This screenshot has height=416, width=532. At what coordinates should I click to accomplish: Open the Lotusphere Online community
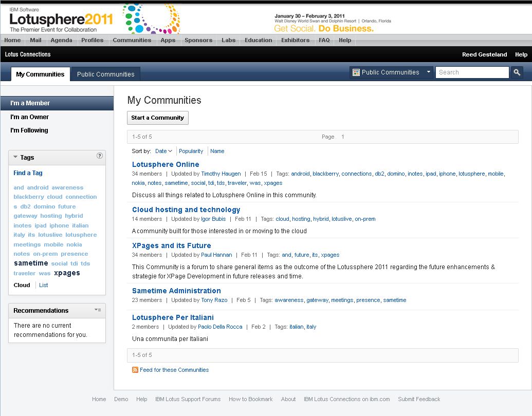click(166, 164)
